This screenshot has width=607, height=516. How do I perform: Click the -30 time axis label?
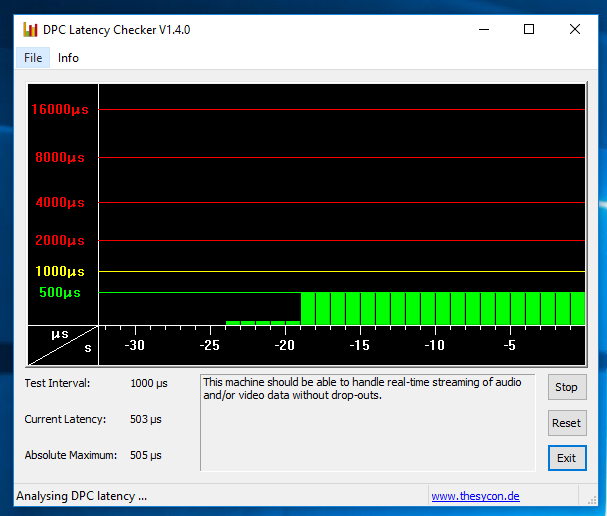134,345
